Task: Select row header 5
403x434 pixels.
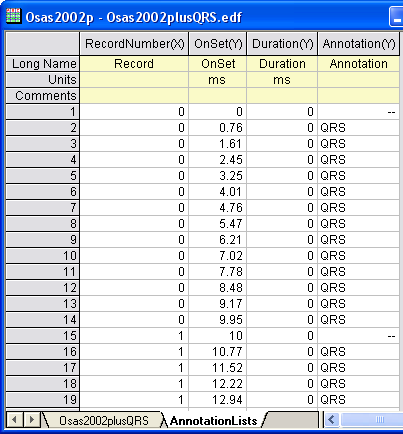Action: coord(43,176)
